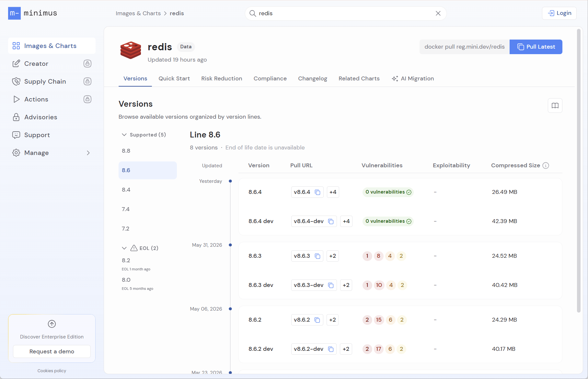Copy the v8.6.3-dev pull URL
Screen dimensions: 588x379
(x=331, y=285)
